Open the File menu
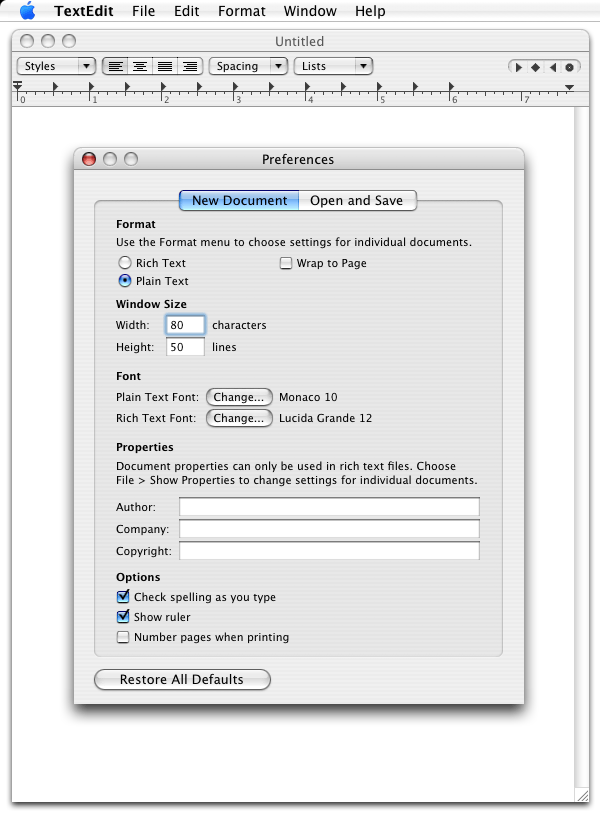 144,11
